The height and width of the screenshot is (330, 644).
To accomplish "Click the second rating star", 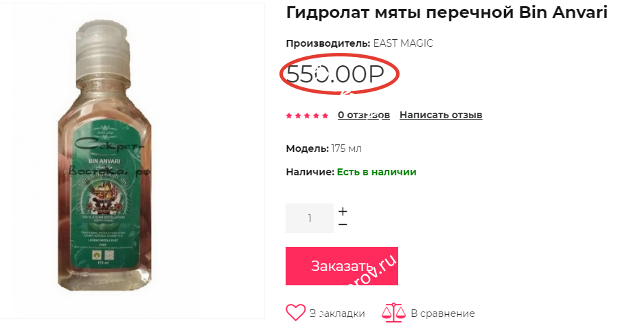I will click(298, 115).
